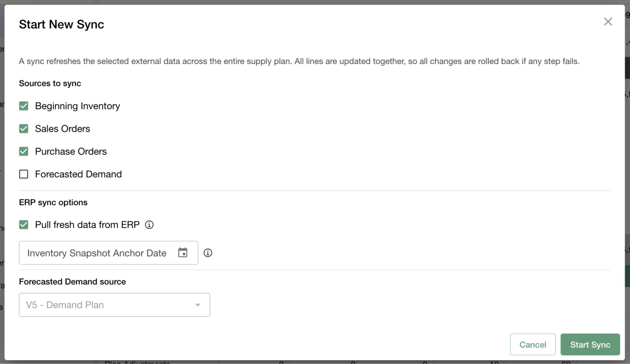The width and height of the screenshot is (630, 364).
Task: Click the Start New Sync title
Action: click(61, 24)
